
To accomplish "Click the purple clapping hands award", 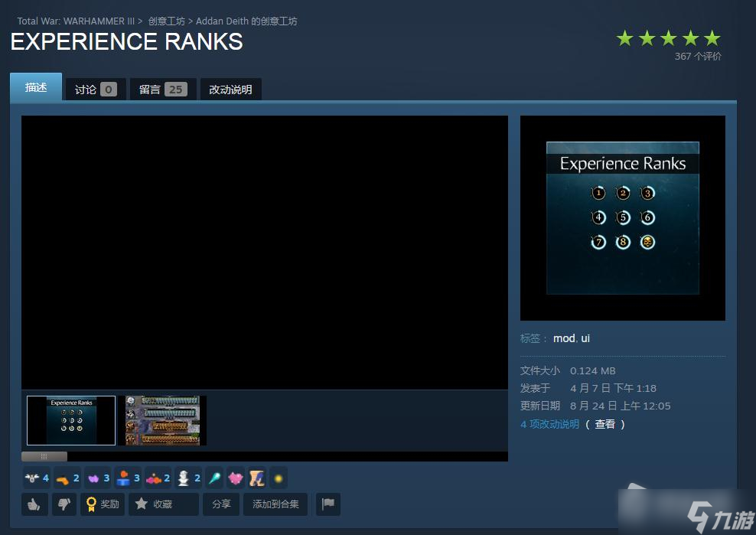I will (93, 478).
